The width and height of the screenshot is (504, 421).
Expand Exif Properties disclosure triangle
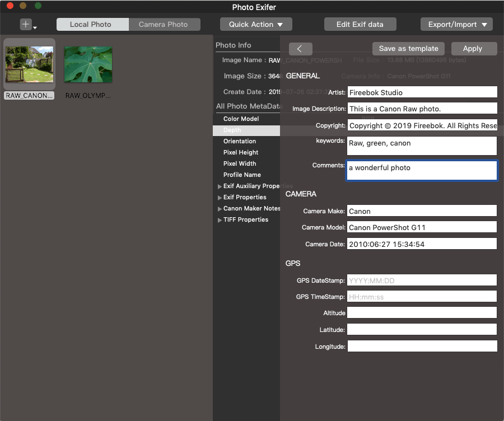point(220,198)
